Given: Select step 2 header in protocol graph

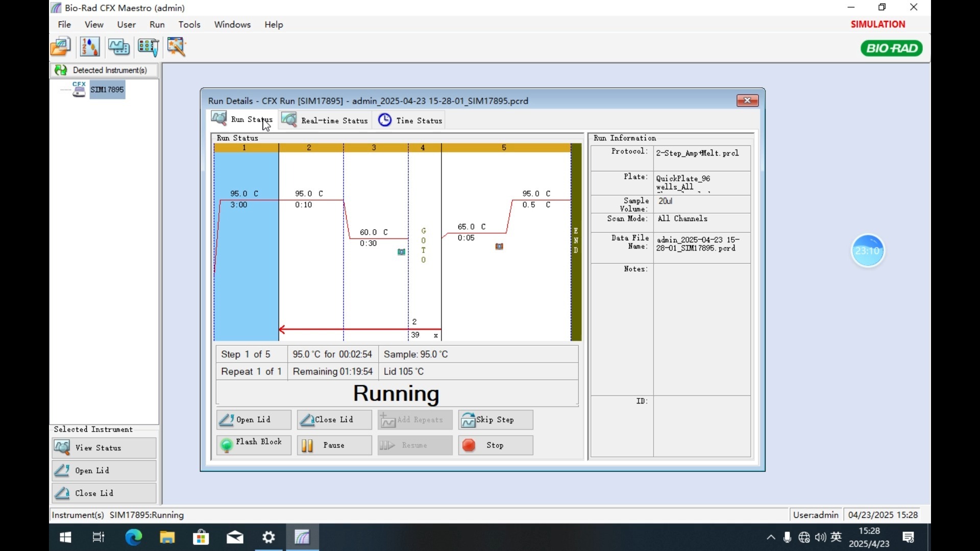Looking at the screenshot, I should click(x=311, y=147).
